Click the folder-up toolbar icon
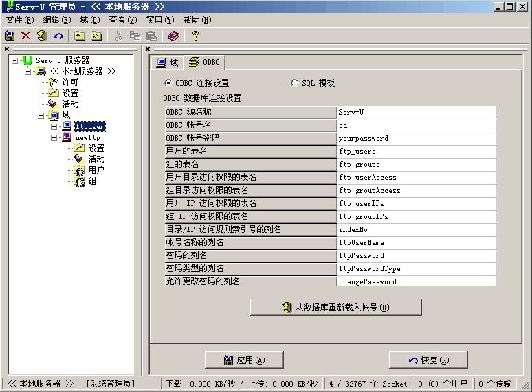This screenshot has height=392, width=532. (80, 36)
